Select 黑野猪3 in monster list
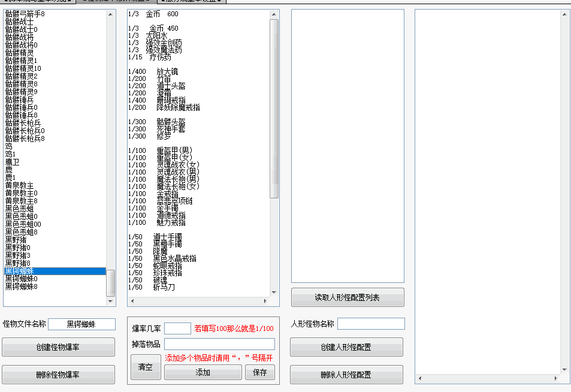Screen dimensions: 571x392 coord(17,255)
